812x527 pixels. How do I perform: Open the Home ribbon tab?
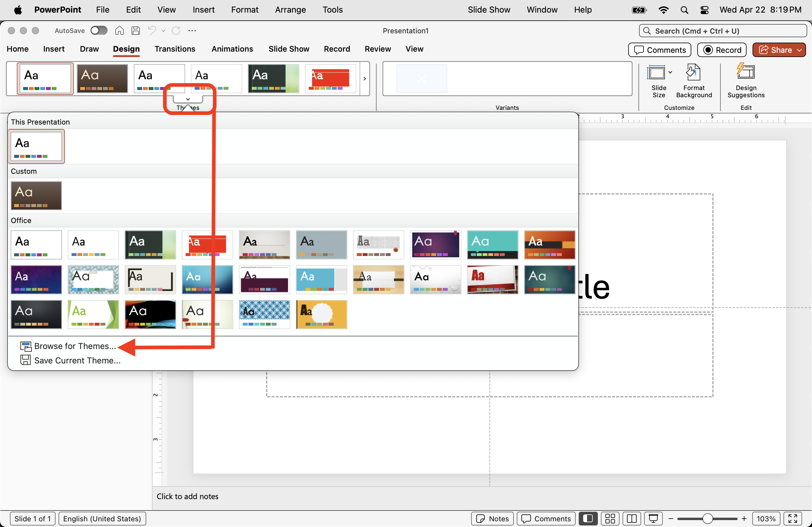point(18,49)
